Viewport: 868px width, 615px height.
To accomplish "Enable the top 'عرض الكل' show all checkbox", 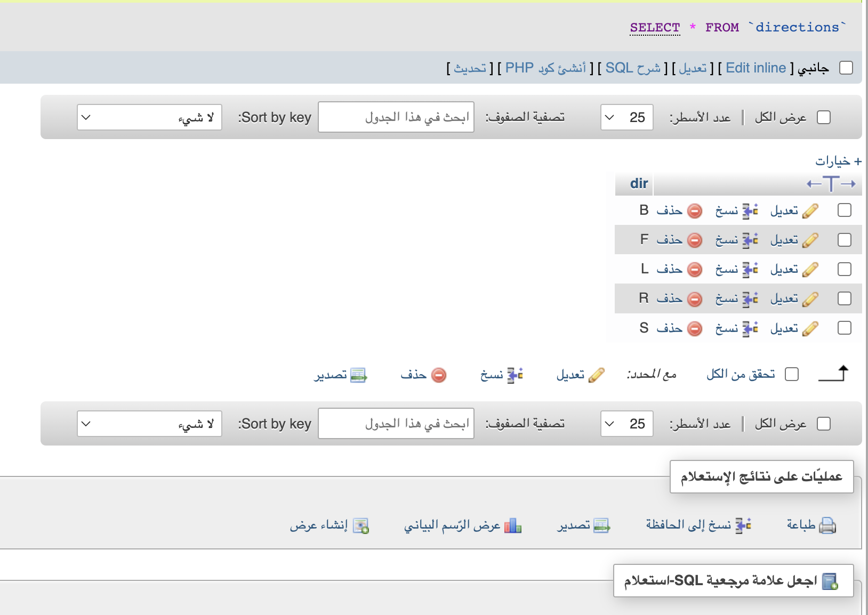I will tap(824, 117).
